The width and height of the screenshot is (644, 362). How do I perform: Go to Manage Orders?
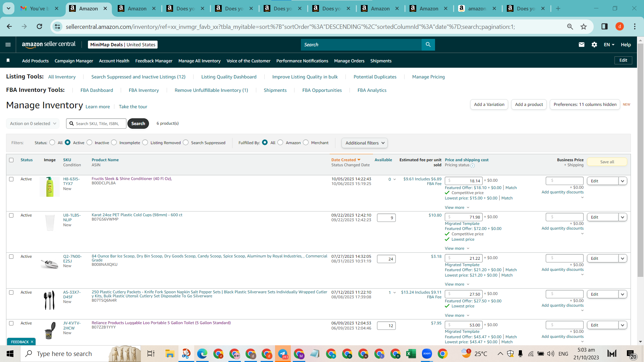pos(349,61)
